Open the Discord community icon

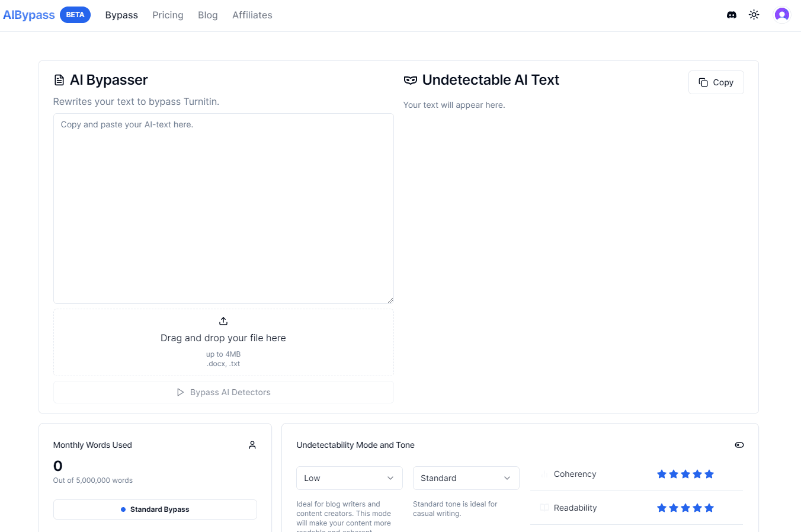[x=732, y=15]
